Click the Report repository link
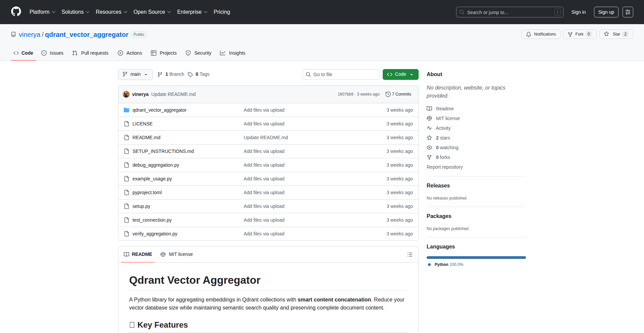Image resolution: width=644 pixels, height=333 pixels. 444,167
